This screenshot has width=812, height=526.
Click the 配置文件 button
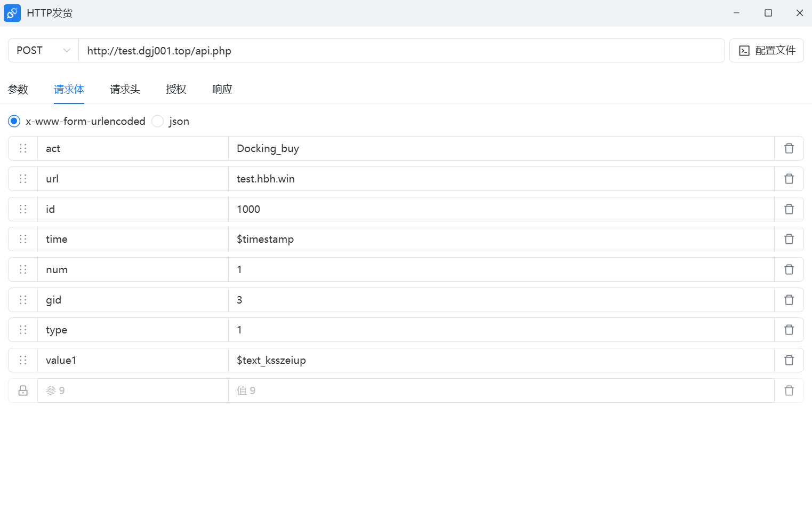click(x=766, y=51)
